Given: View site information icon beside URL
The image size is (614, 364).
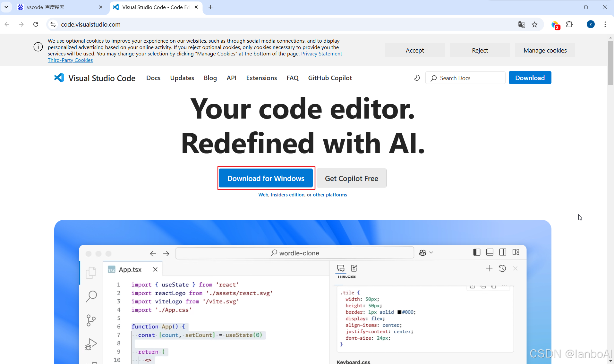Looking at the screenshot, I should [53, 24].
